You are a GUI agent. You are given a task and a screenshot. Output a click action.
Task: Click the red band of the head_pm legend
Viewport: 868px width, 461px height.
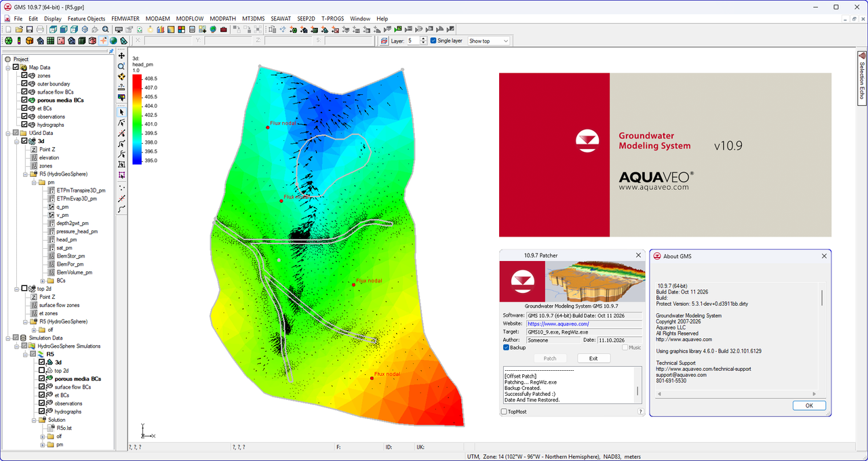pos(137,80)
